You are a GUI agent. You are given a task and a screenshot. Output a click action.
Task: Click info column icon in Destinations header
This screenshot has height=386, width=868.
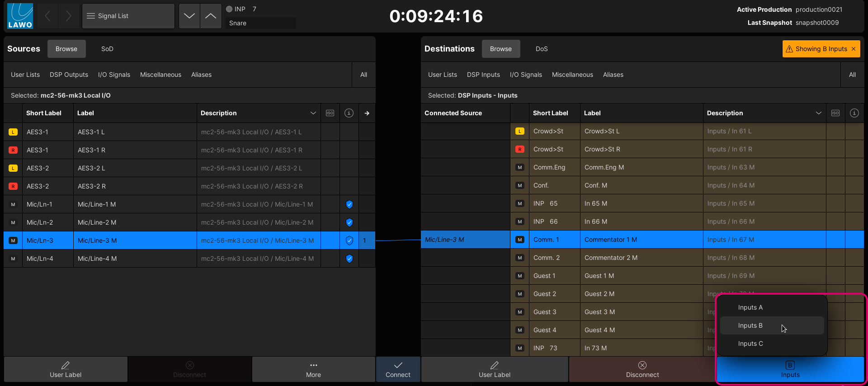(854, 113)
